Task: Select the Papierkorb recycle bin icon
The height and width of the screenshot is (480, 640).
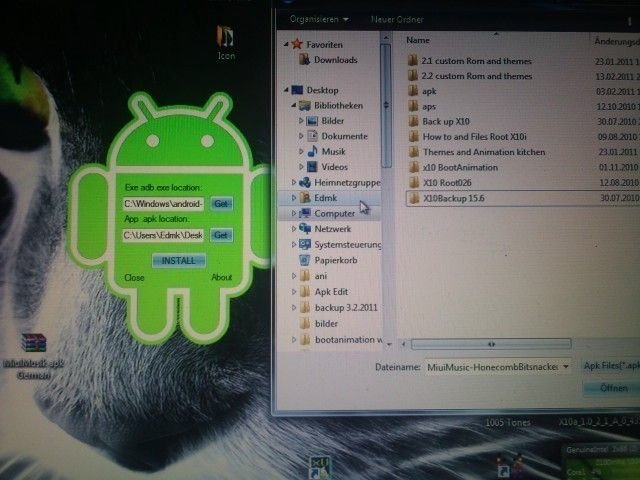Action: 304,260
